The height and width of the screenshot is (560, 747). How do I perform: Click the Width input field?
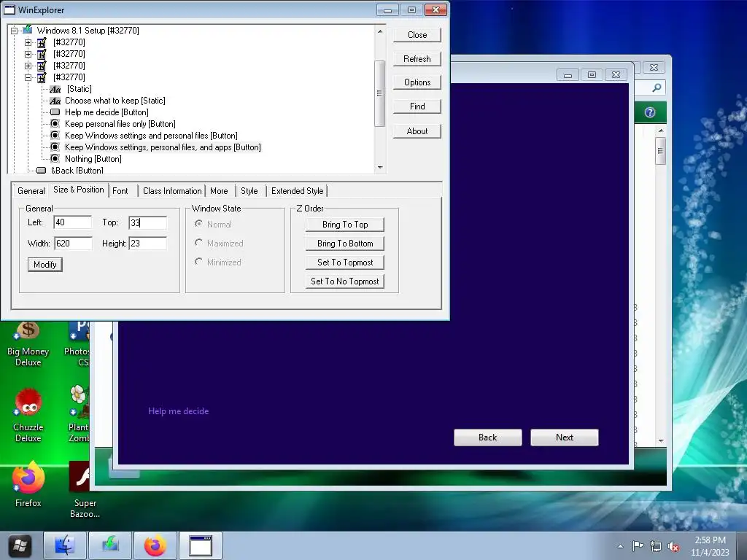[x=73, y=244]
